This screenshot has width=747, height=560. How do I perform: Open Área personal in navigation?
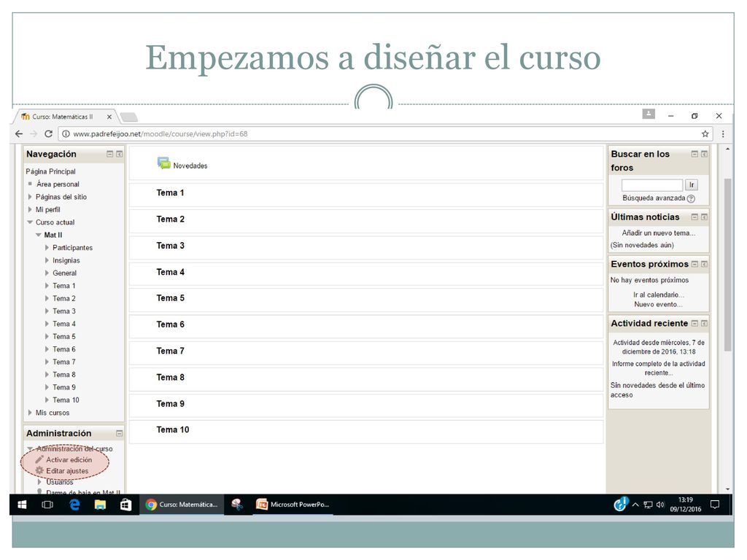[x=58, y=184]
